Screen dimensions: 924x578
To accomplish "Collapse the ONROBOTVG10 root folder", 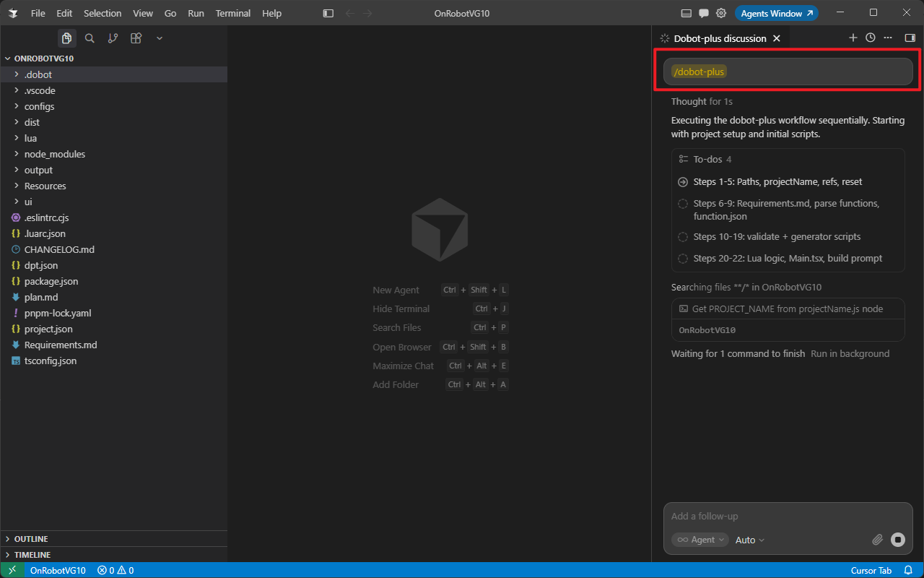I will (x=113, y=59).
